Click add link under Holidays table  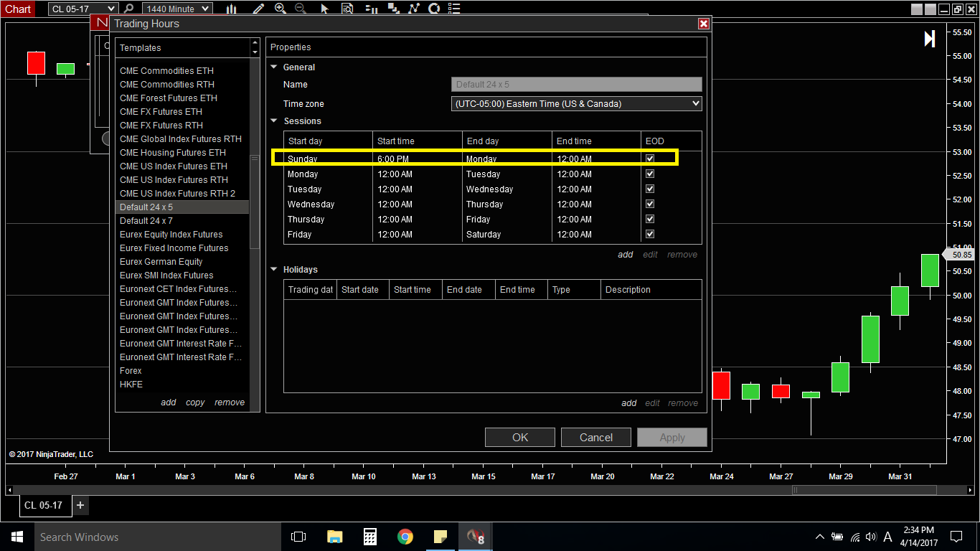point(629,403)
